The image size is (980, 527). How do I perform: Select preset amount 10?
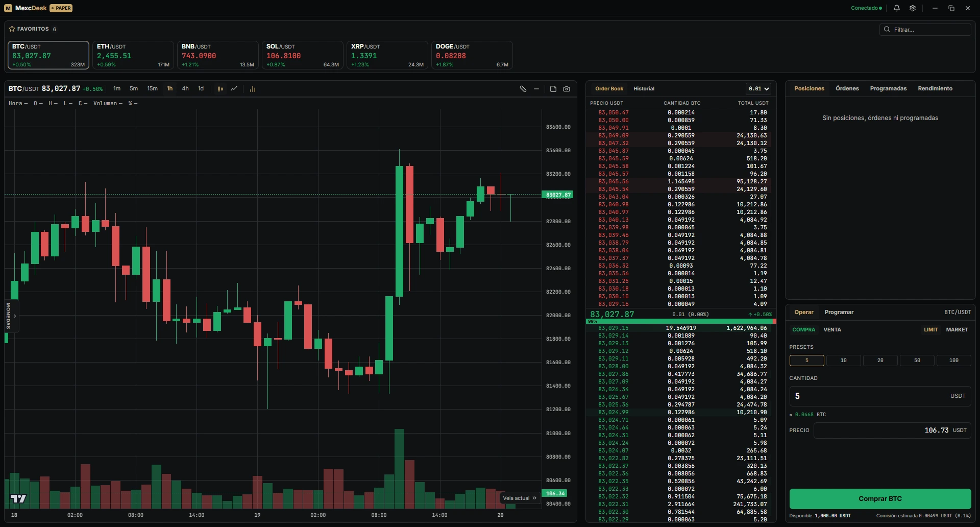click(843, 361)
